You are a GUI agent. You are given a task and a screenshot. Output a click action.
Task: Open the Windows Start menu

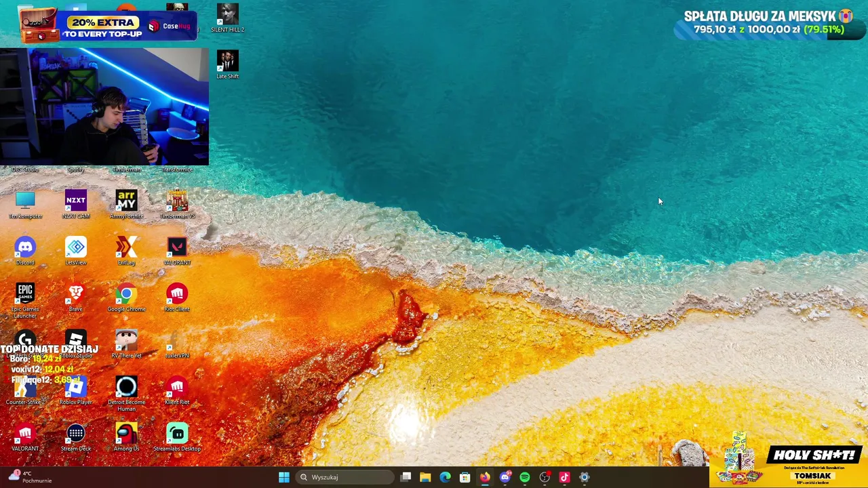pos(284,477)
